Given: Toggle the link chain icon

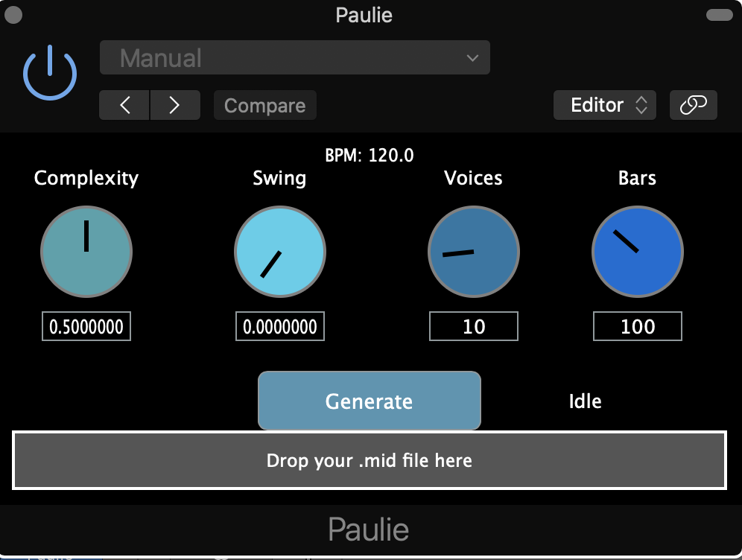Looking at the screenshot, I should coord(693,106).
